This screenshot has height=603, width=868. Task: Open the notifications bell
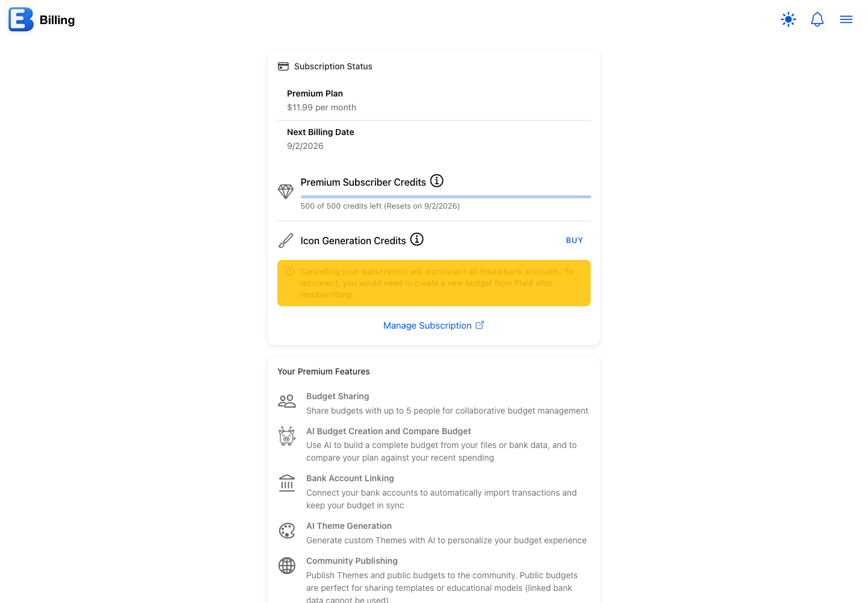817,19
